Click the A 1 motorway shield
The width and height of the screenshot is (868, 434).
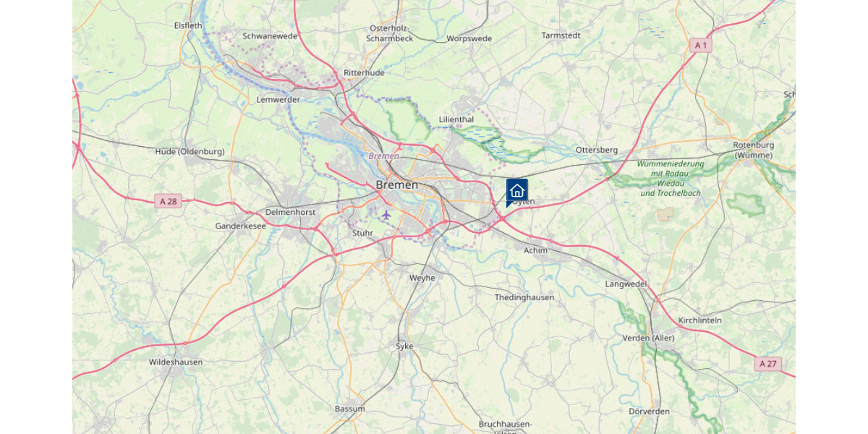point(699,45)
